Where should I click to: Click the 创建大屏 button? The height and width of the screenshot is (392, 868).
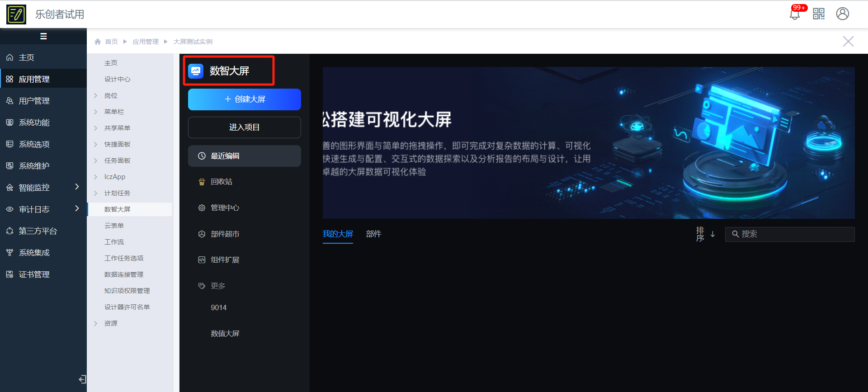[x=245, y=99]
